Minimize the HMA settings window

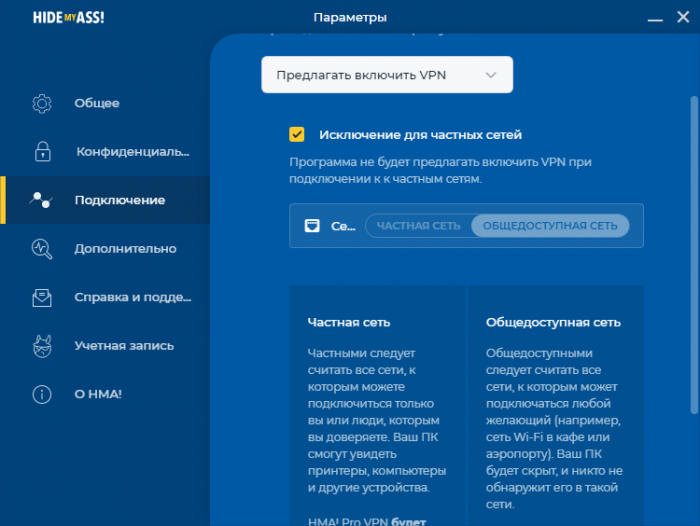tap(655, 19)
